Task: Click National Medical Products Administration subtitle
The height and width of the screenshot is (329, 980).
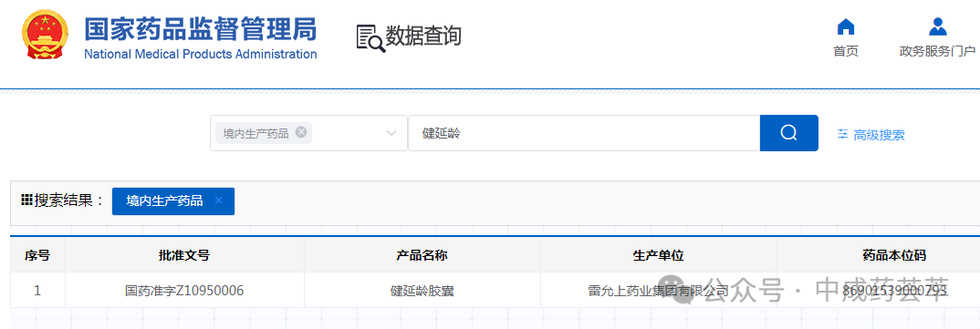Action: pos(200,54)
